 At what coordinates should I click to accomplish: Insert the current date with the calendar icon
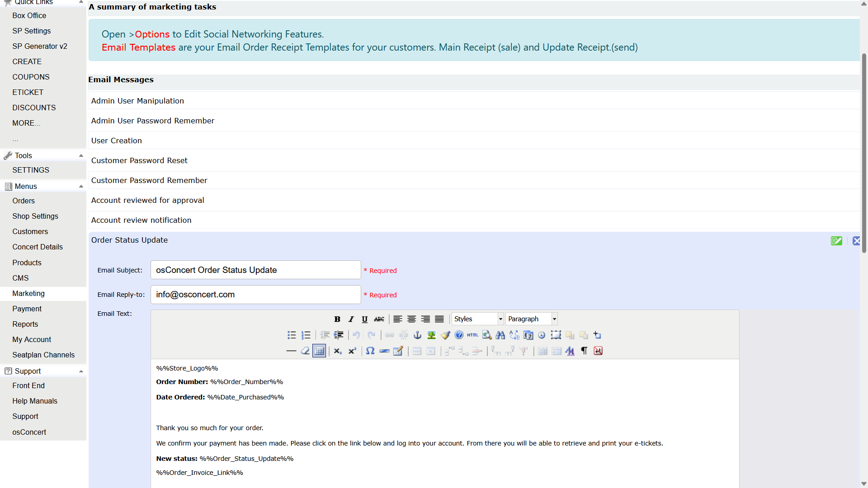pyautogui.click(x=528, y=335)
